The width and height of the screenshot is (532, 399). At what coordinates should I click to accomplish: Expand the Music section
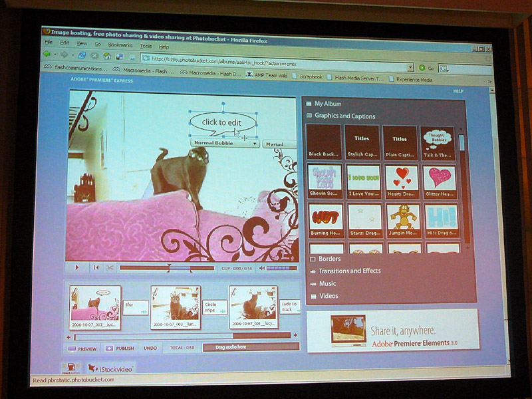point(323,284)
